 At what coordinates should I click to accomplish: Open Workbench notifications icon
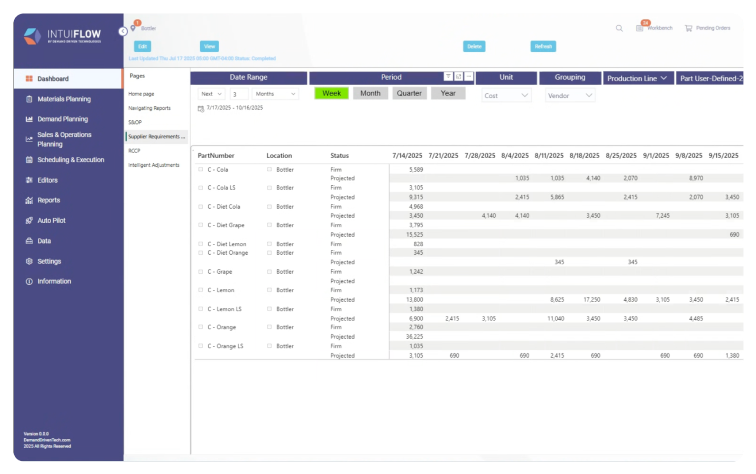(x=640, y=28)
